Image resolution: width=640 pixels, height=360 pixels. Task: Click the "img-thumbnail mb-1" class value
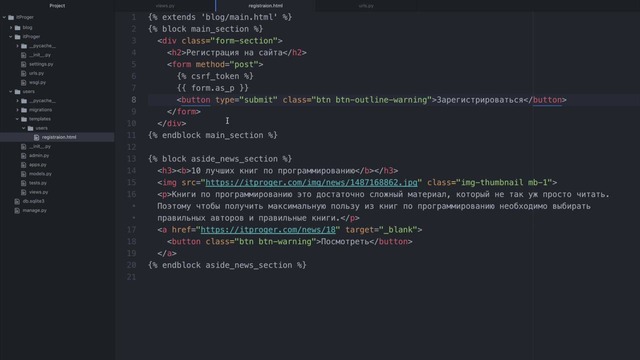pyautogui.click(x=504, y=182)
